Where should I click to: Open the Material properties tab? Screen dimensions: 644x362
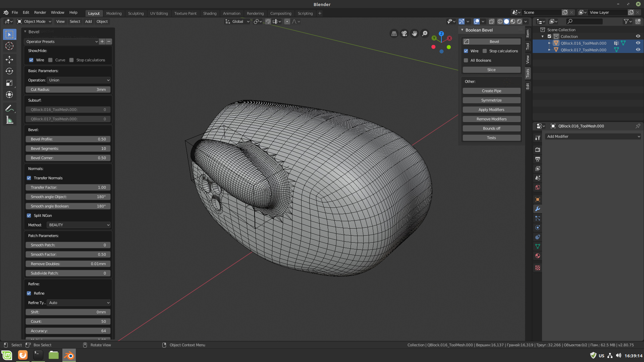pos(538,256)
